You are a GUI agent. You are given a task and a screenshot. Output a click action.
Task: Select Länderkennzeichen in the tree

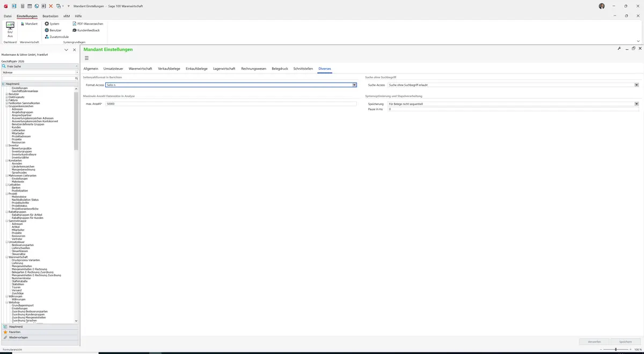pyautogui.click(x=24, y=166)
